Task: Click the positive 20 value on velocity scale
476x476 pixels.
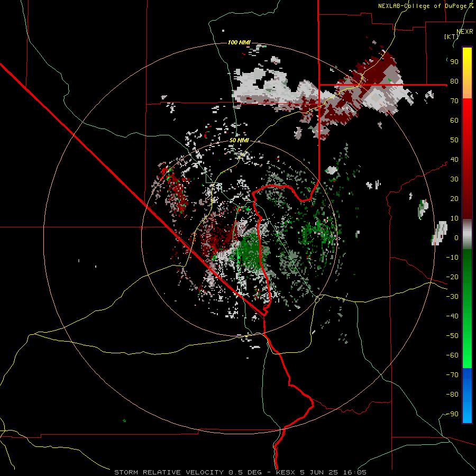Action: tap(454, 199)
